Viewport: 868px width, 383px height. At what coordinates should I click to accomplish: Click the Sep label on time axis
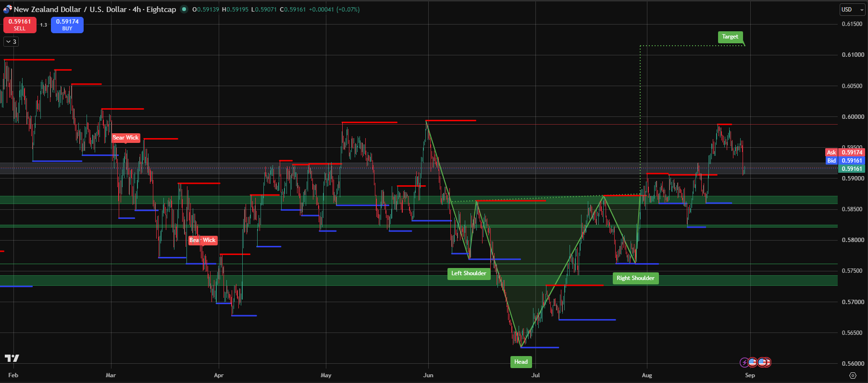750,375
